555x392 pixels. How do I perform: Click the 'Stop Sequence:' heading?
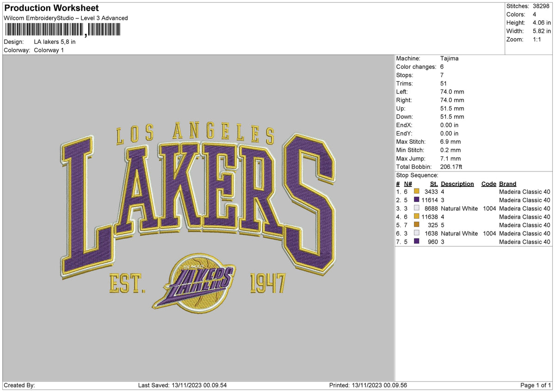tap(417, 176)
